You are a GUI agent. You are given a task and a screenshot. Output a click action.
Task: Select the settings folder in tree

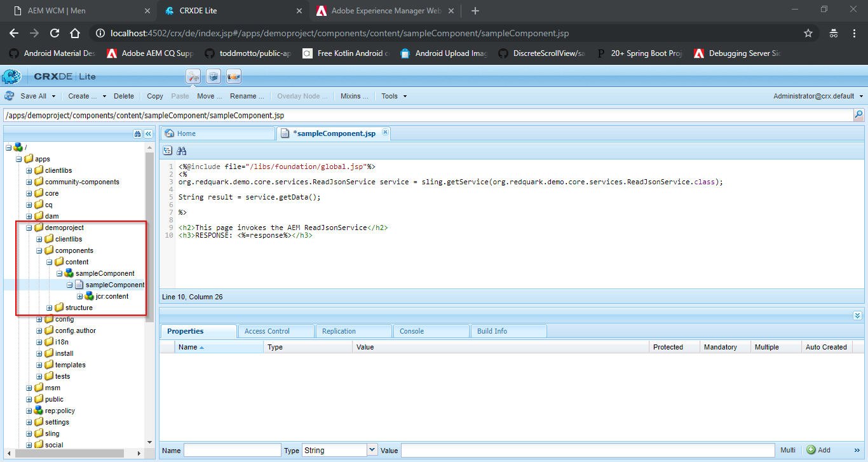[57, 422]
